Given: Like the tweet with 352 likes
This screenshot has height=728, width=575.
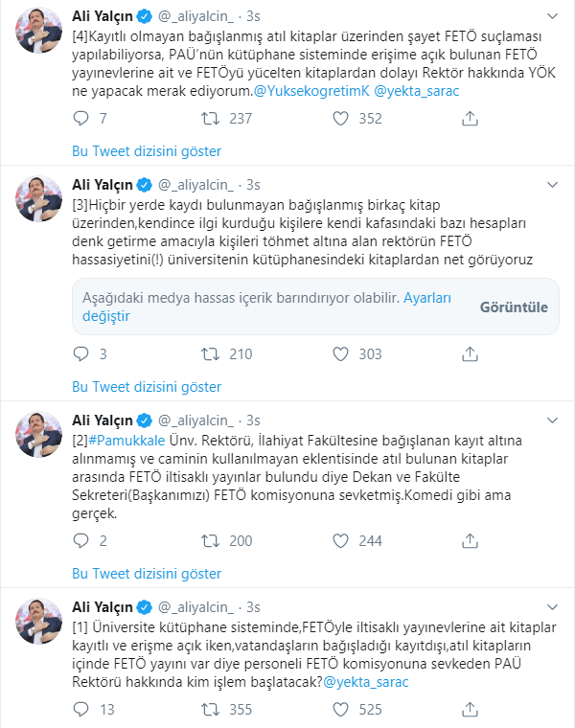Looking at the screenshot, I should [338, 119].
